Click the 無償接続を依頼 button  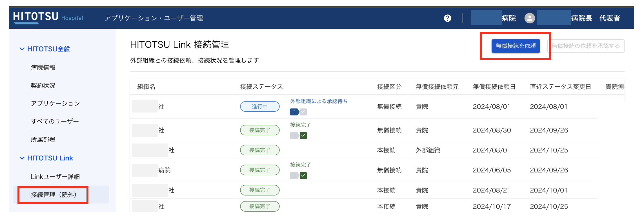516,46
